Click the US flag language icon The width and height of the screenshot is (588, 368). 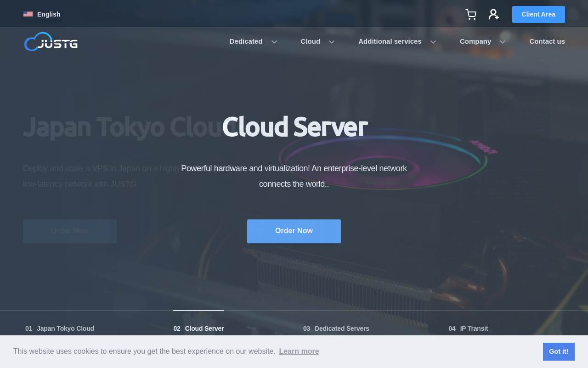pyautogui.click(x=28, y=14)
